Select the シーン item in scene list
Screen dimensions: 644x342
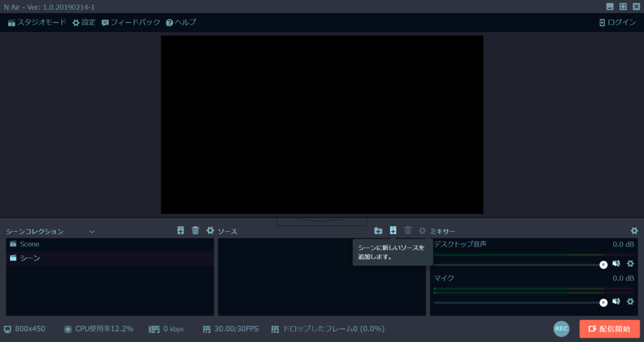pos(109,258)
